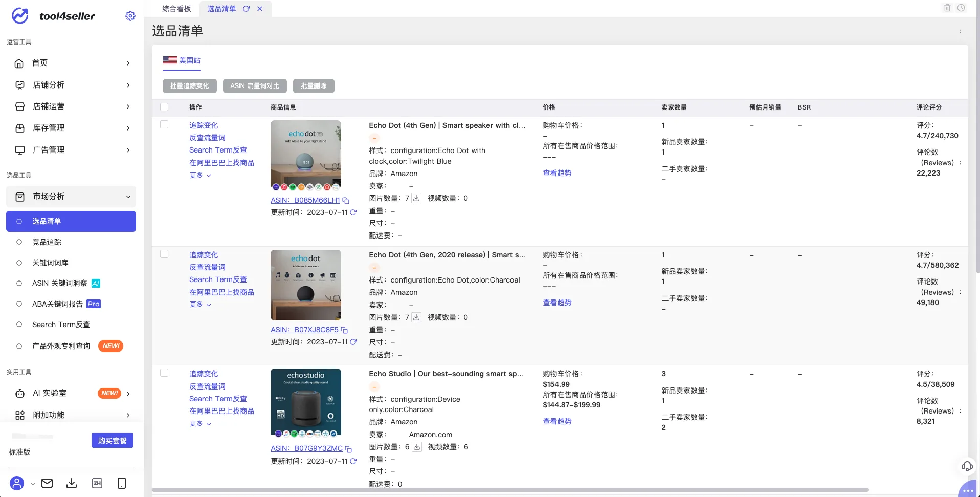Expand 首页 sidebar menu

[x=71, y=63]
